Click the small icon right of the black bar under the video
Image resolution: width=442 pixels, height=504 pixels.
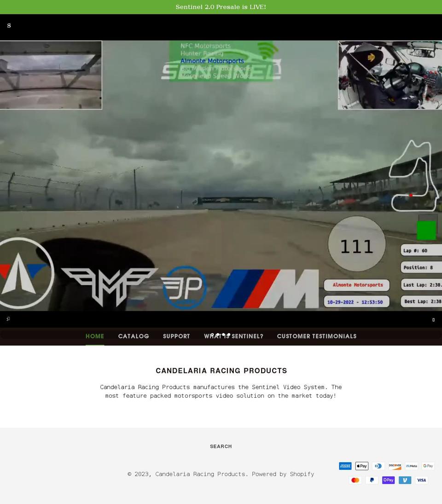pos(433,320)
